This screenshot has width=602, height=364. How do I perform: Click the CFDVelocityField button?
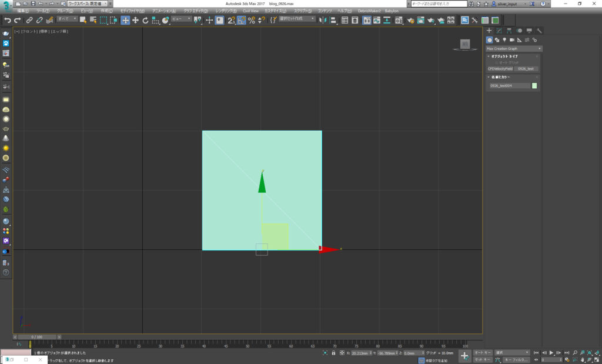[500, 69]
